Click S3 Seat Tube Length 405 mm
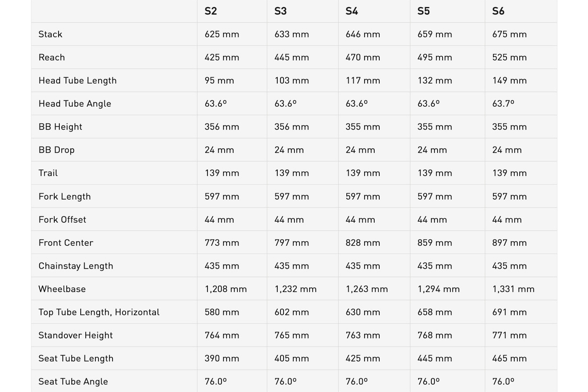The width and height of the screenshot is (588, 392). click(x=292, y=358)
